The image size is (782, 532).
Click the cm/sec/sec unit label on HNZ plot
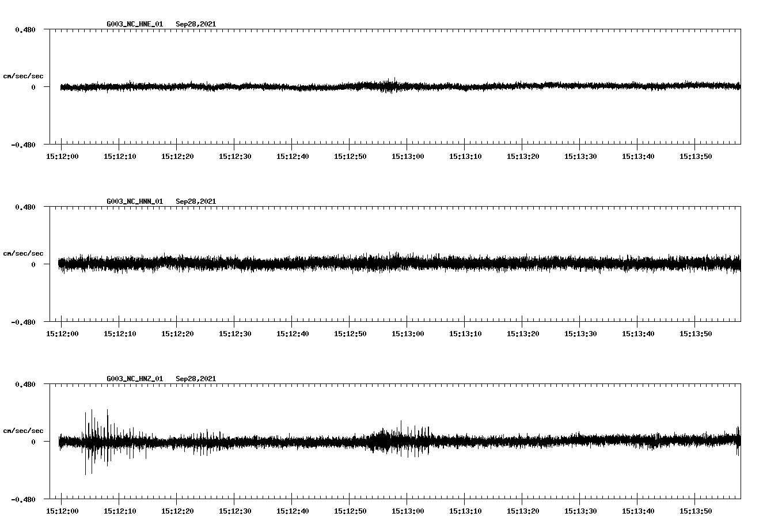tap(23, 431)
